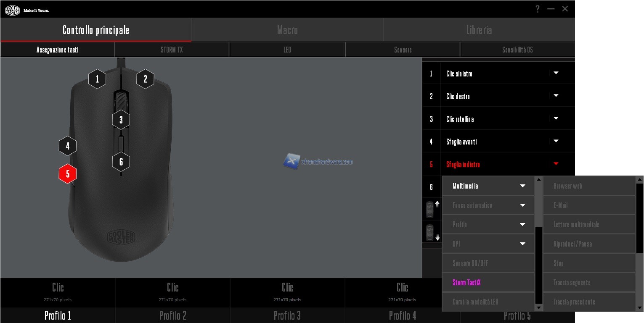Expand the Clic sinistro dropdown
Image resolution: width=644 pixels, height=323 pixels.
[x=556, y=73]
